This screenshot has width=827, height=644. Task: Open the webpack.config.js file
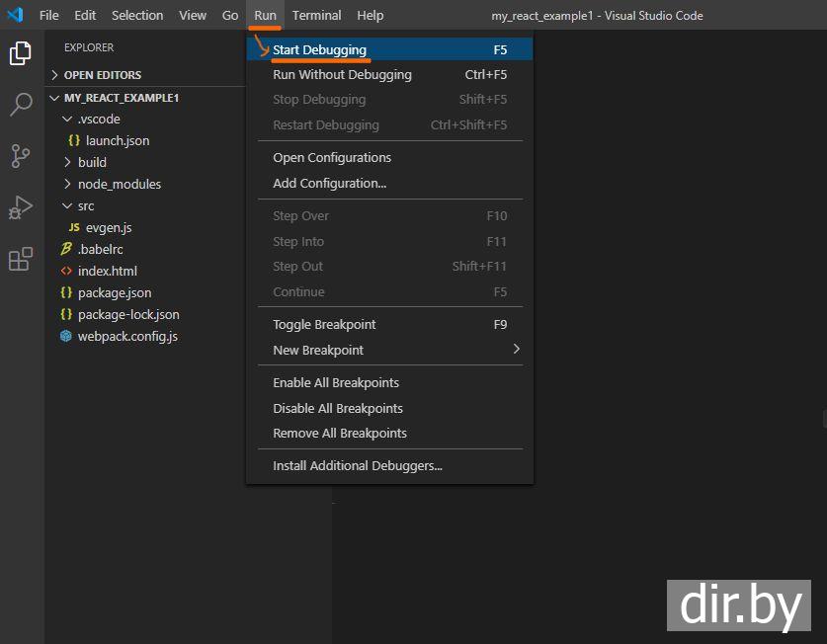coord(127,336)
